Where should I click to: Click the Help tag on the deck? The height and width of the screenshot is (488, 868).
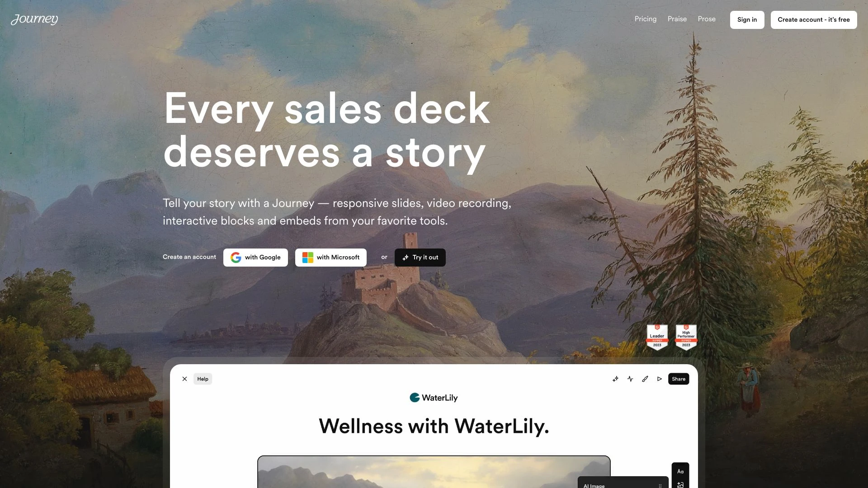pyautogui.click(x=203, y=379)
